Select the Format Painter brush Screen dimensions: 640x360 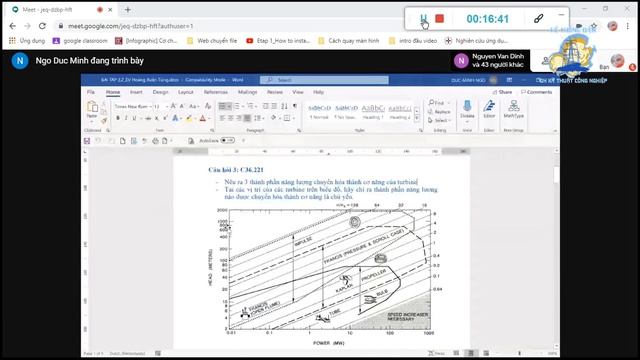coord(104,120)
